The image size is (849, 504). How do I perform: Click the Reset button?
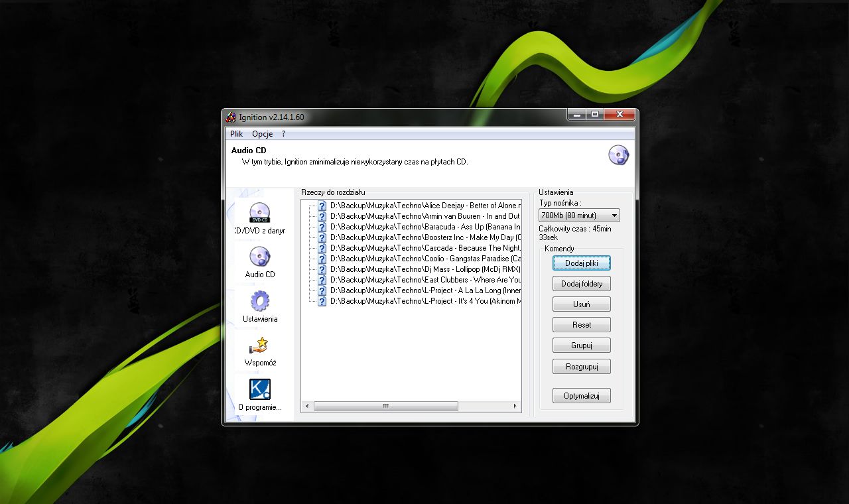[582, 325]
